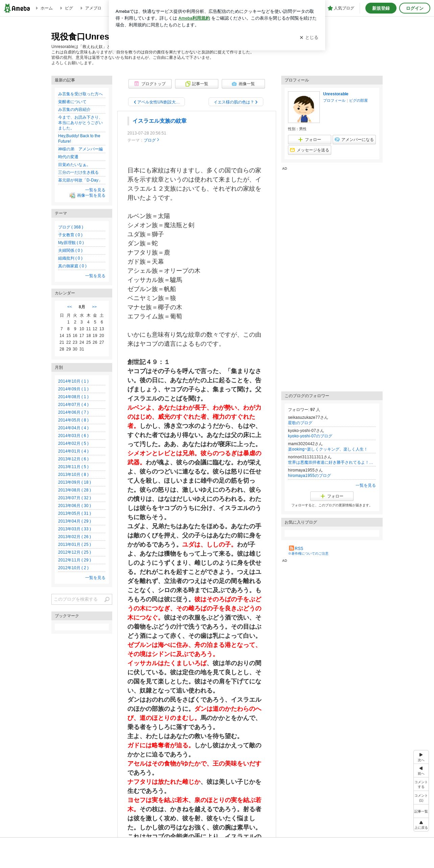Open theme ブログ ( 368 )

coord(71,227)
